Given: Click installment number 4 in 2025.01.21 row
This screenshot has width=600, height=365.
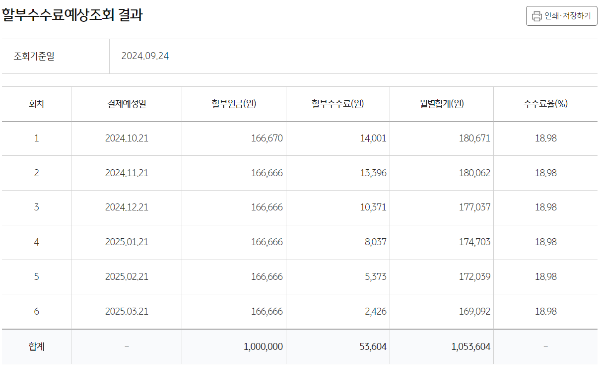Looking at the screenshot, I should tap(36, 242).
